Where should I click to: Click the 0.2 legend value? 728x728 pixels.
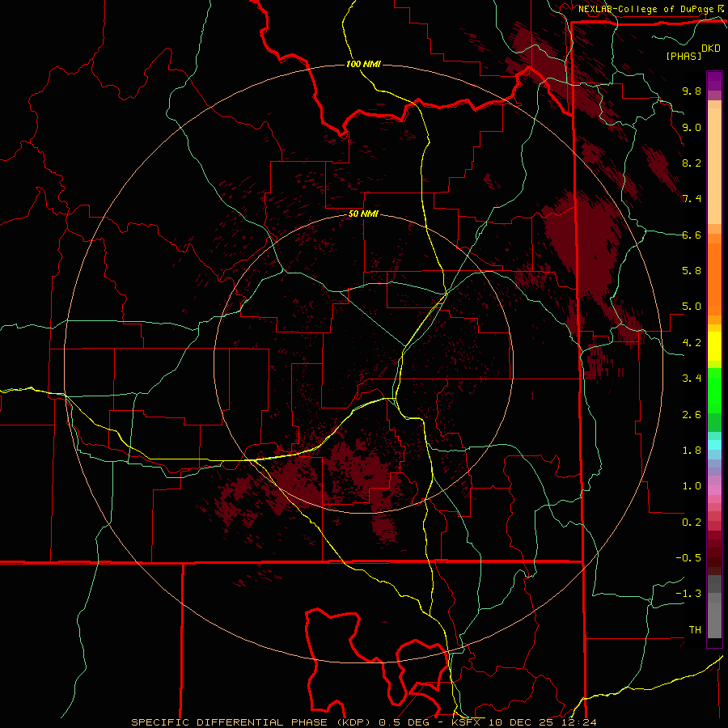(692, 523)
